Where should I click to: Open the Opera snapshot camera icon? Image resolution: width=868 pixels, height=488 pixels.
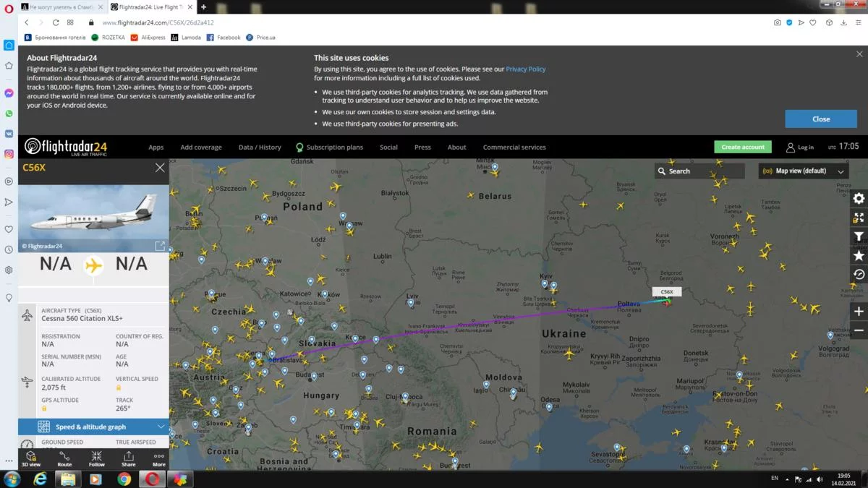point(778,22)
